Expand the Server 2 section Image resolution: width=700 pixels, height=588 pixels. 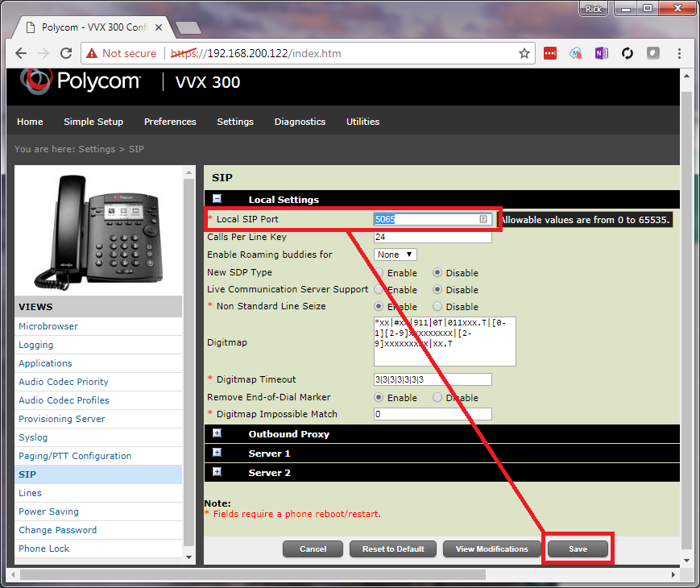click(x=217, y=471)
